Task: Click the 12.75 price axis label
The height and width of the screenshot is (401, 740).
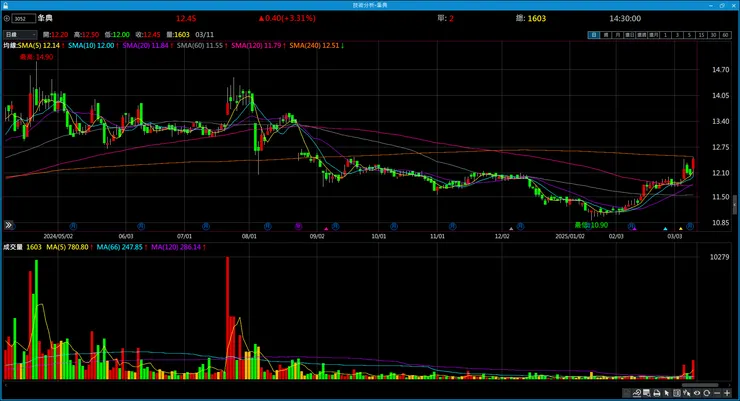Action: tap(720, 147)
